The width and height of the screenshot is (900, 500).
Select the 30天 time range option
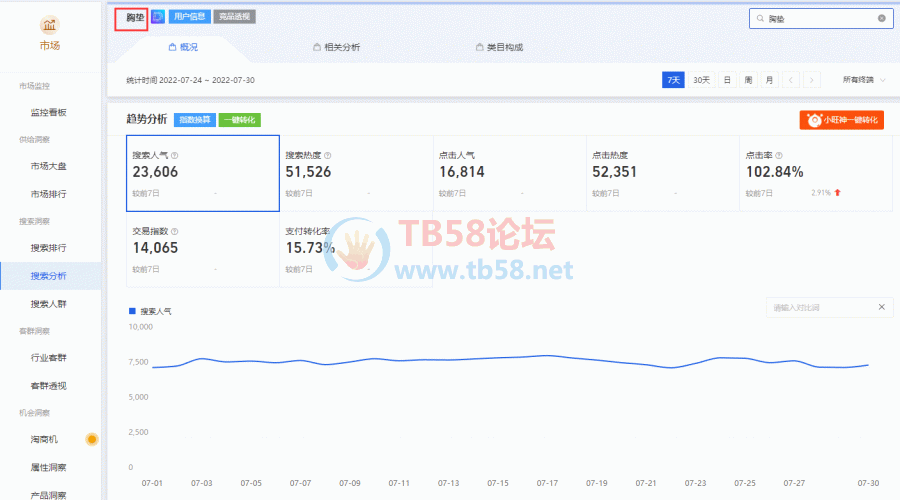(701, 80)
